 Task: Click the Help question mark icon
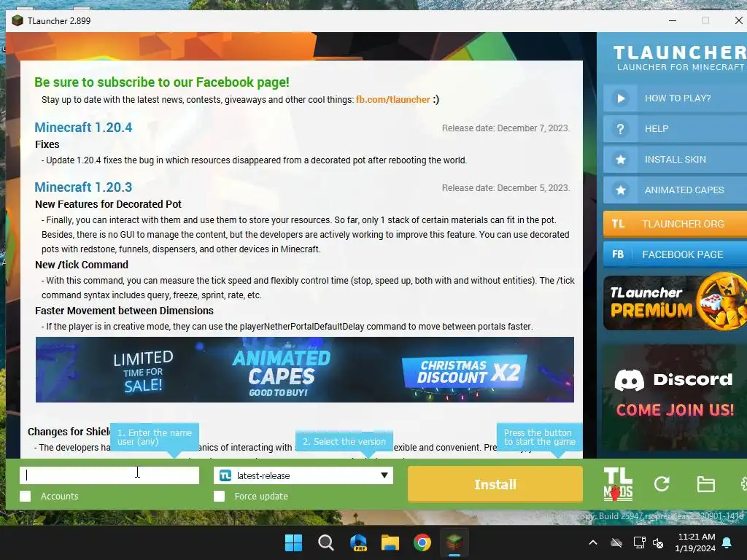coord(620,129)
